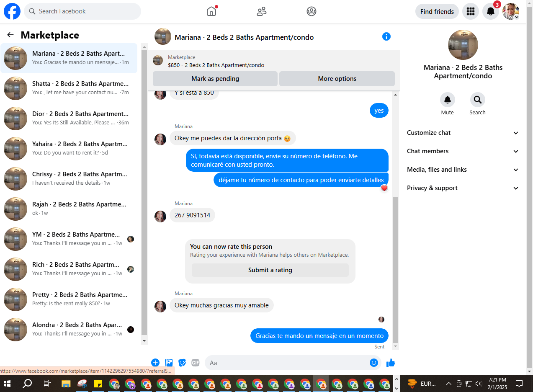
Task: Click the phone number message 267 9091514
Action: pos(192,215)
